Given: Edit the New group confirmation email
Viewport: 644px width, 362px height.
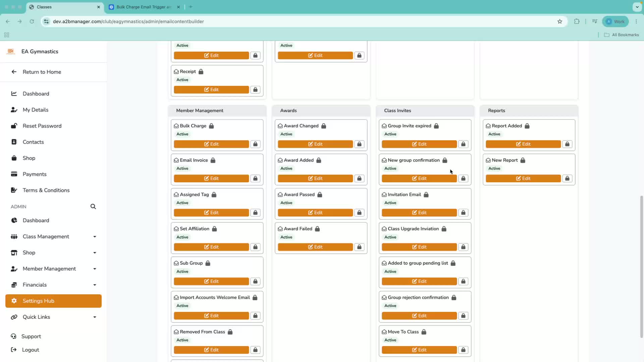Looking at the screenshot, I should pyautogui.click(x=419, y=178).
